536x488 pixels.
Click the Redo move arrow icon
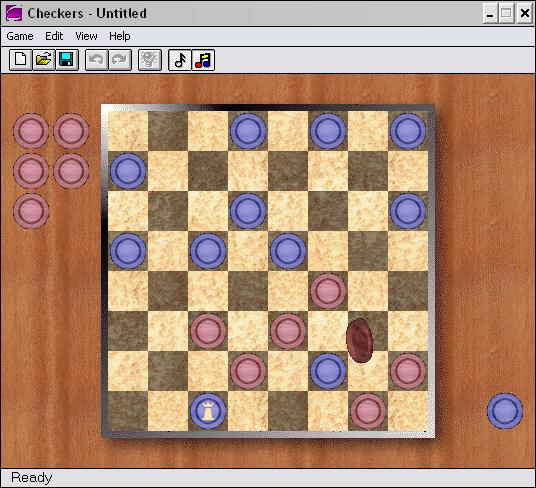tap(120, 60)
